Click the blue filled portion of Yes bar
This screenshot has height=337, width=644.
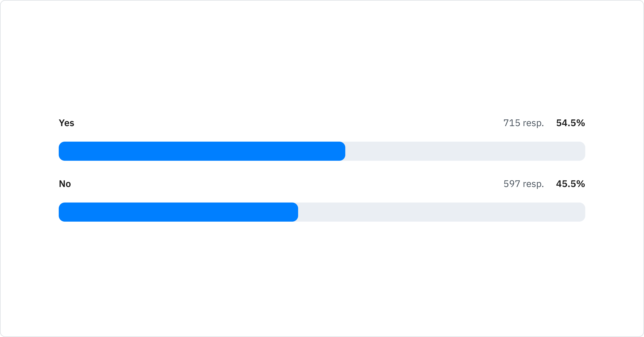click(201, 151)
